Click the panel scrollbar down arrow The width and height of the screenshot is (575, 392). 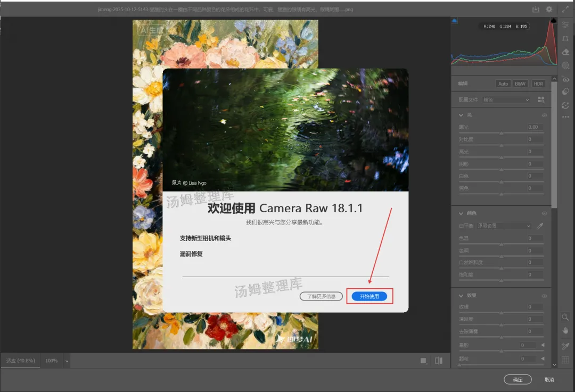554,364
